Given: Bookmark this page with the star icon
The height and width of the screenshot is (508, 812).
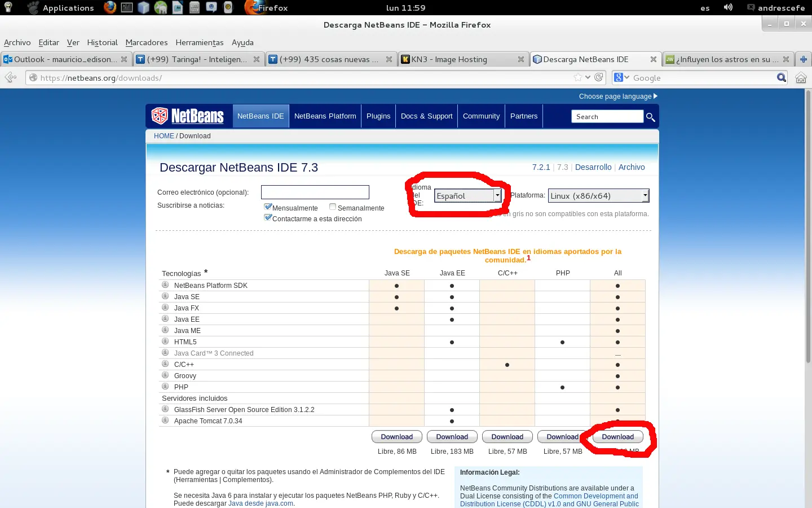Looking at the screenshot, I should click(578, 77).
